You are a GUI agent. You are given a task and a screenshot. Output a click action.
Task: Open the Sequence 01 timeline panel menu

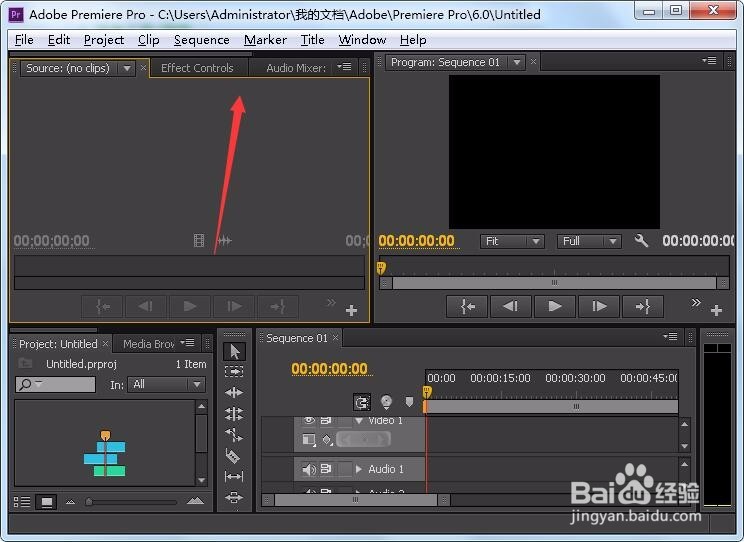(670, 336)
